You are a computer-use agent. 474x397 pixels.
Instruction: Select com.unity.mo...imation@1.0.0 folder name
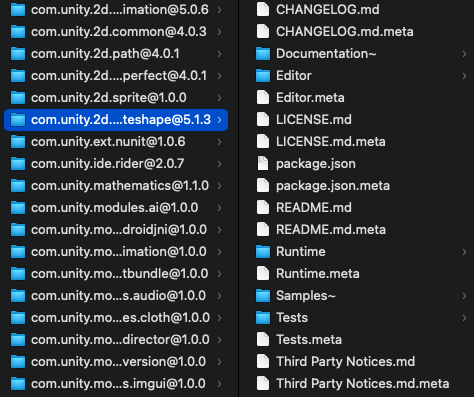[x=119, y=252]
